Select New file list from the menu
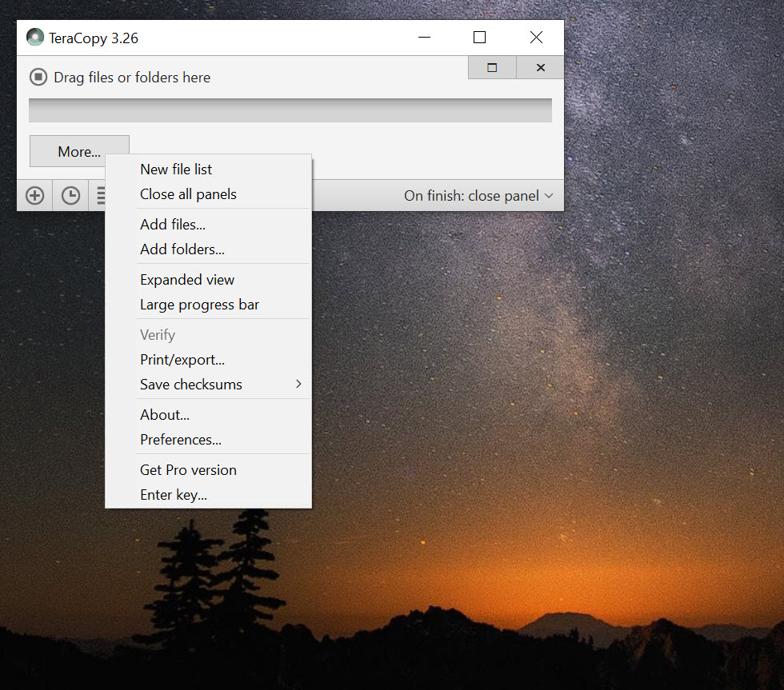The image size is (784, 690). coord(176,169)
